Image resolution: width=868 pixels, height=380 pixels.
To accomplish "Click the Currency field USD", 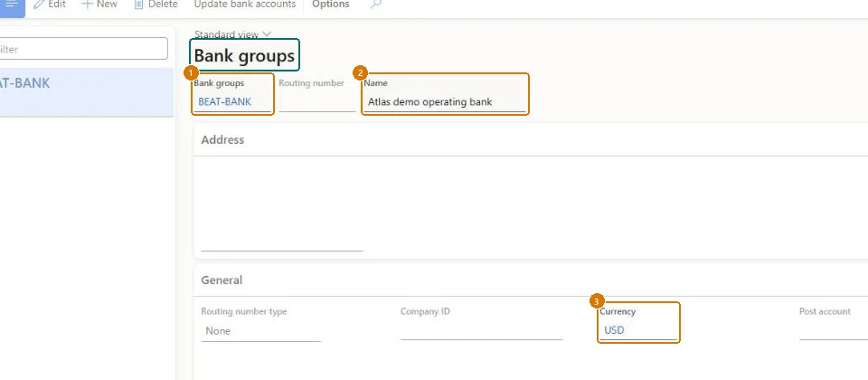I will click(638, 330).
